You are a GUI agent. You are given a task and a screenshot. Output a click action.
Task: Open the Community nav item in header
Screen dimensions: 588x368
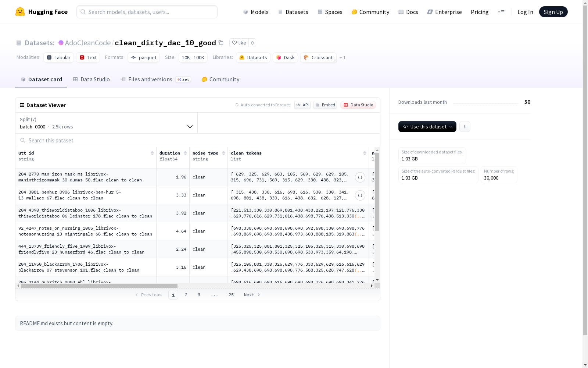coord(370,12)
